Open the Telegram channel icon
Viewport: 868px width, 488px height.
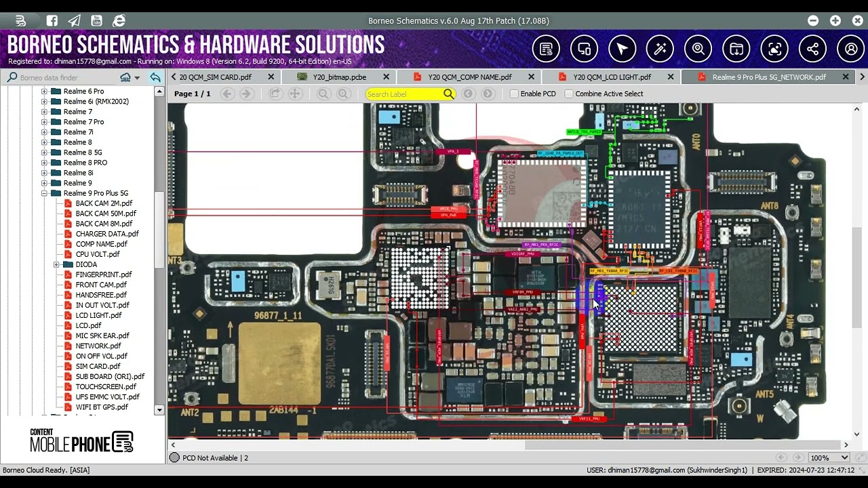[75, 21]
